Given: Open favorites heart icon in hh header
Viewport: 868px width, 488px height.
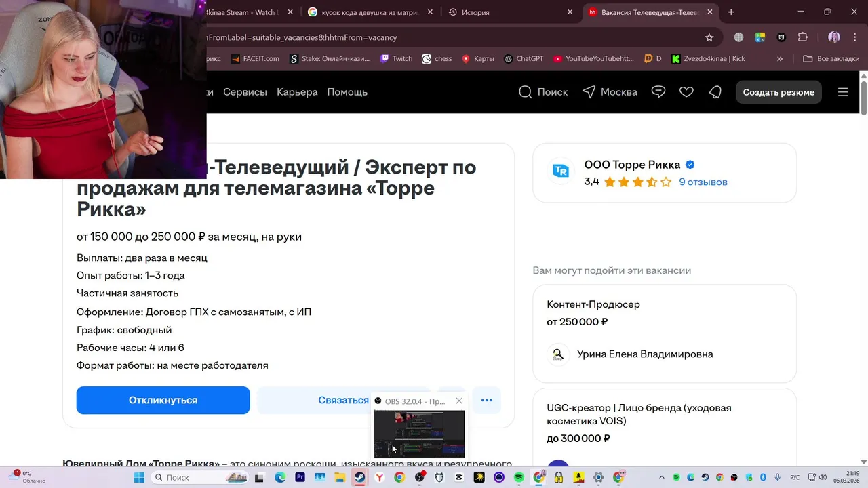Looking at the screenshot, I should [686, 92].
